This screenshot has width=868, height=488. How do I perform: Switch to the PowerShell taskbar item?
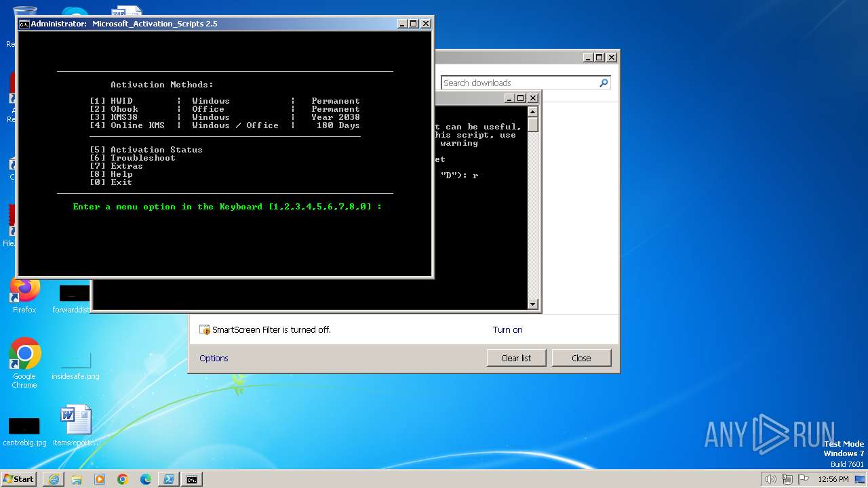[169, 479]
